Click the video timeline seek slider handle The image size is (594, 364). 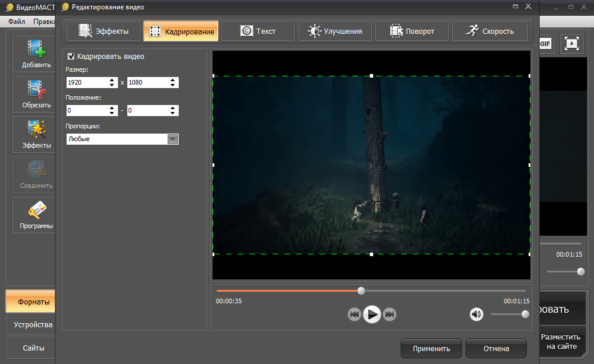pos(361,290)
